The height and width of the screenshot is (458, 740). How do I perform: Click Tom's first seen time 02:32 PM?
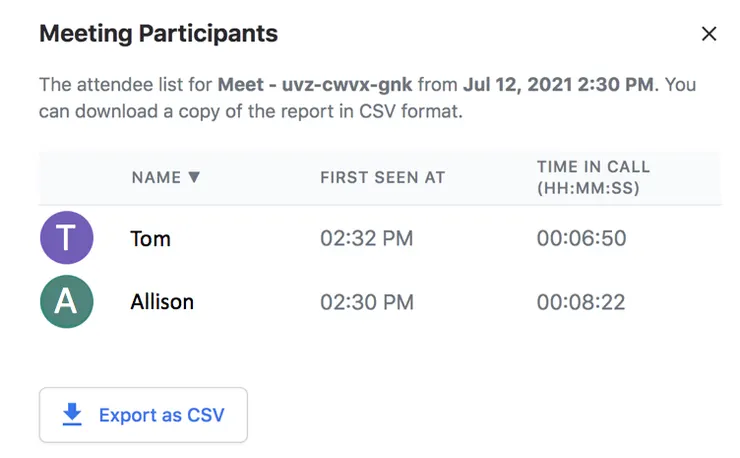pyautogui.click(x=366, y=239)
